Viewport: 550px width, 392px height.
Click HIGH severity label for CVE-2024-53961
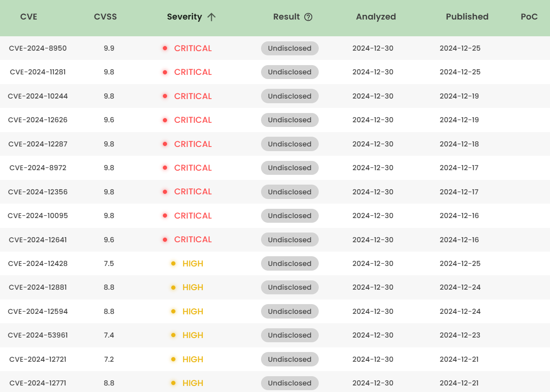coord(193,335)
